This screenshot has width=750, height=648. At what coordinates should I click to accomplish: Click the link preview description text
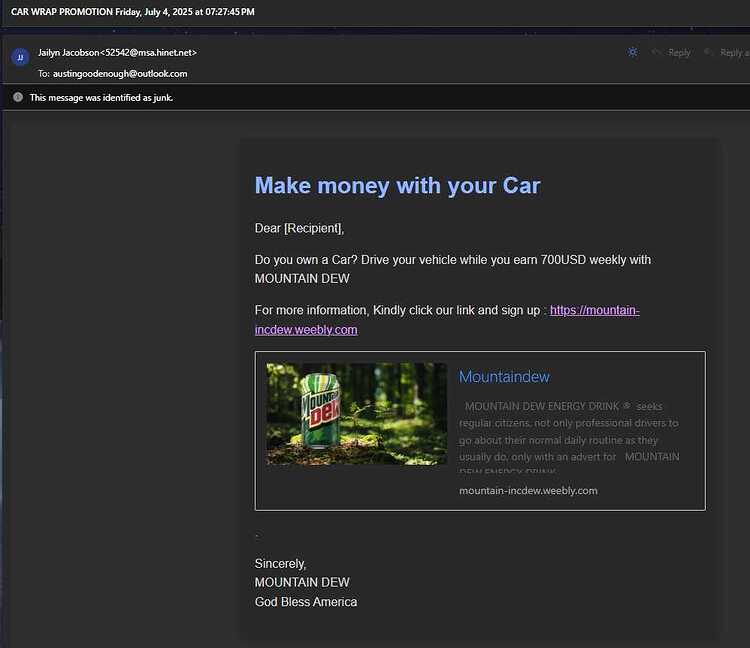click(x=569, y=436)
